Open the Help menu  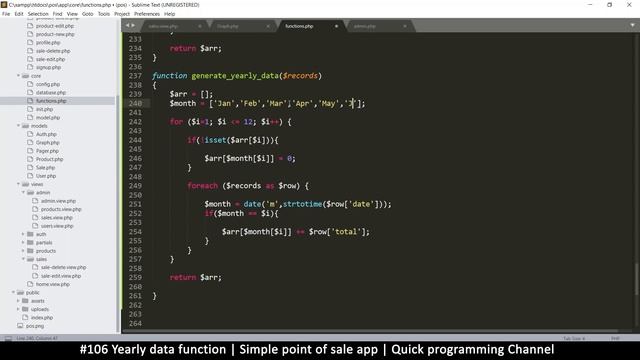point(170,14)
